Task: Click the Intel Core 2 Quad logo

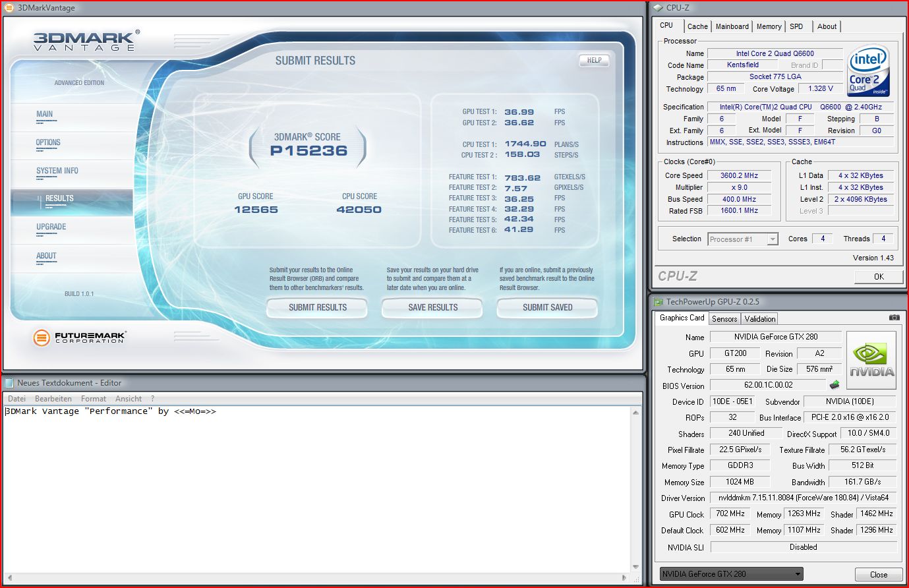Action: point(868,71)
